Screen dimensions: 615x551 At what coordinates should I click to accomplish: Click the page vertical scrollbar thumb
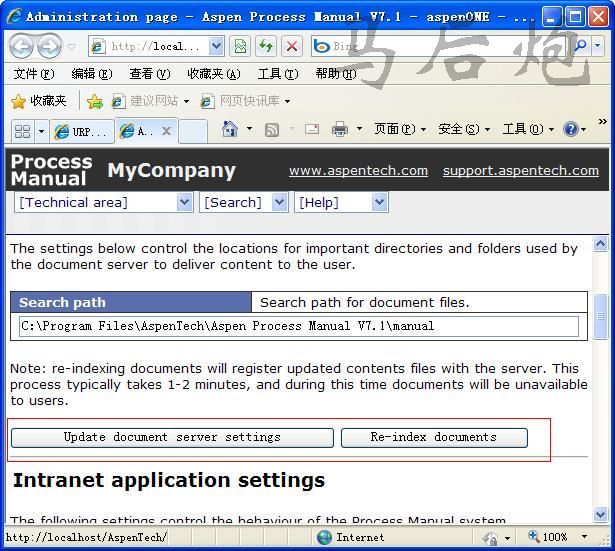601,317
